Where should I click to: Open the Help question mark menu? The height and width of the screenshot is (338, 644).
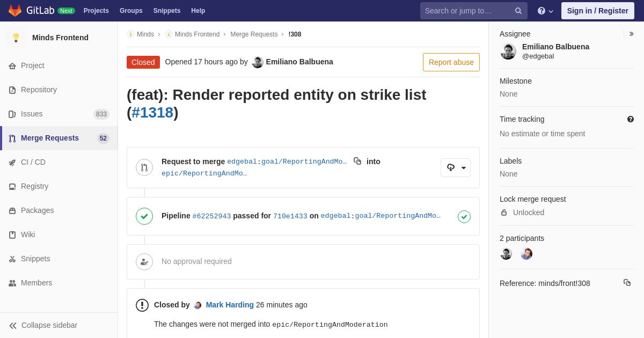545,11
